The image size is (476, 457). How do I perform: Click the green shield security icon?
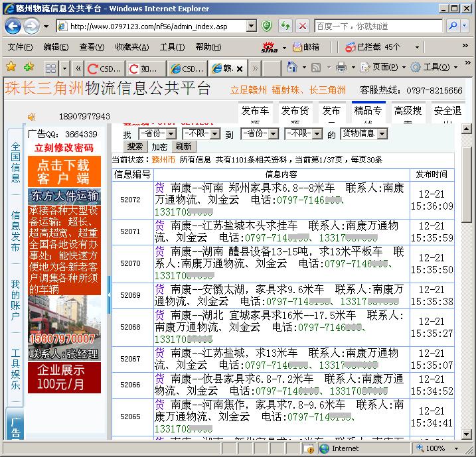(267, 26)
